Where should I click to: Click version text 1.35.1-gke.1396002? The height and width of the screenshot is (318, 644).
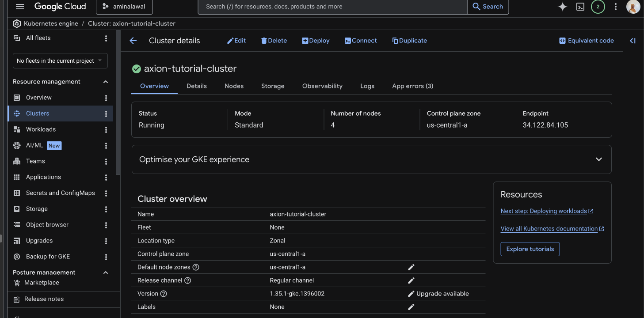(297, 294)
